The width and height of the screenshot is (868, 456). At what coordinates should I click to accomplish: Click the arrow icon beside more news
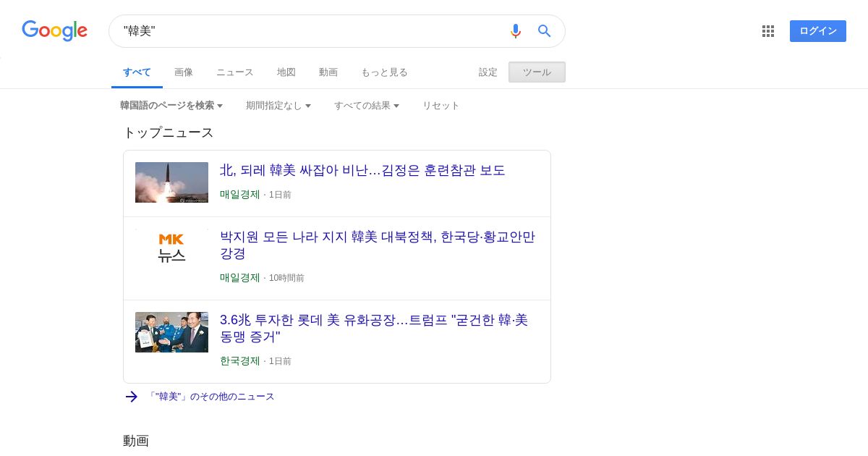tap(132, 397)
